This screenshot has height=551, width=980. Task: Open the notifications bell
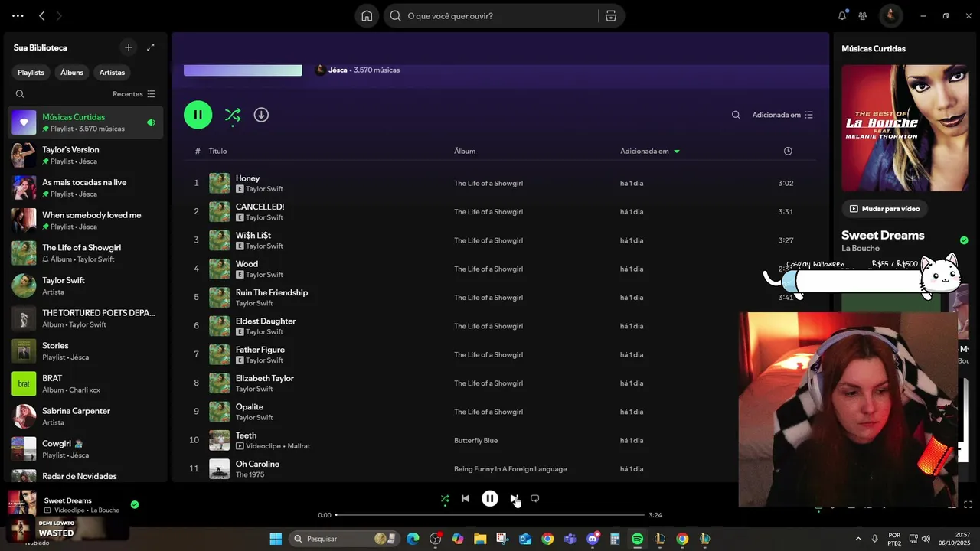click(x=842, y=15)
